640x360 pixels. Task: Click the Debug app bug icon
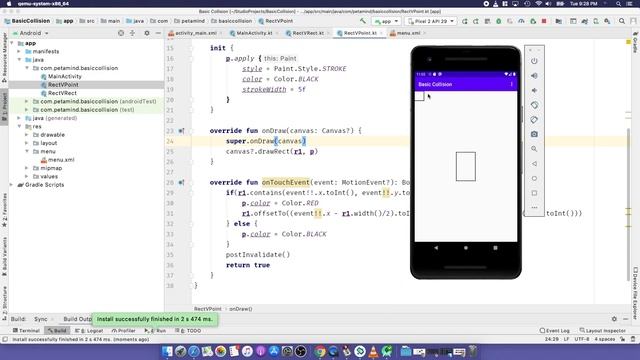pyautogui.click(x=498, y=21)
